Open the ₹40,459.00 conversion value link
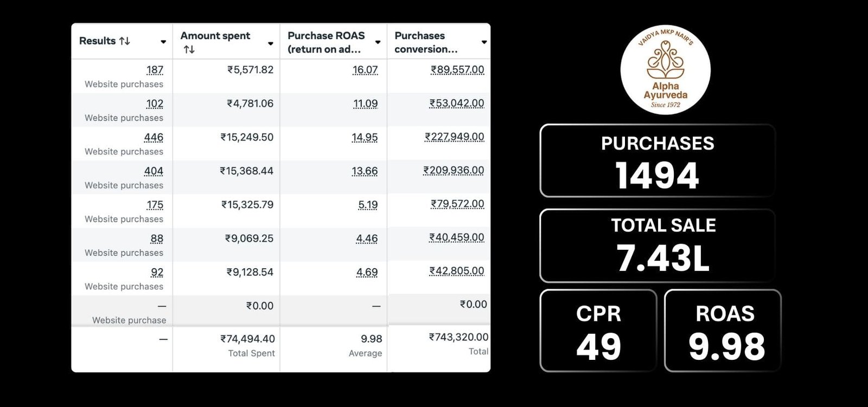The height and width of the screenshot is (407, 868). tap(457, 237)
